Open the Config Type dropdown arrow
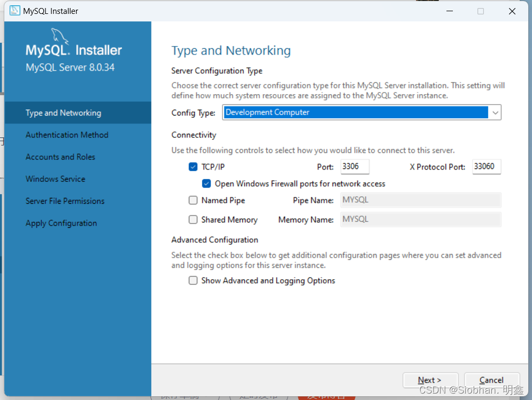Screen dimensions: 532x400 click(495, 112)
